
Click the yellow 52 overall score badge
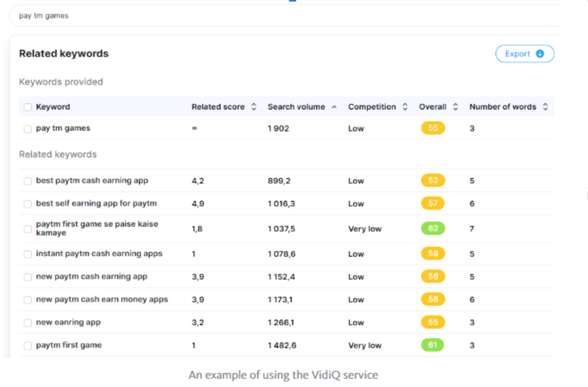pyautogui.click(x=433, y=181)
